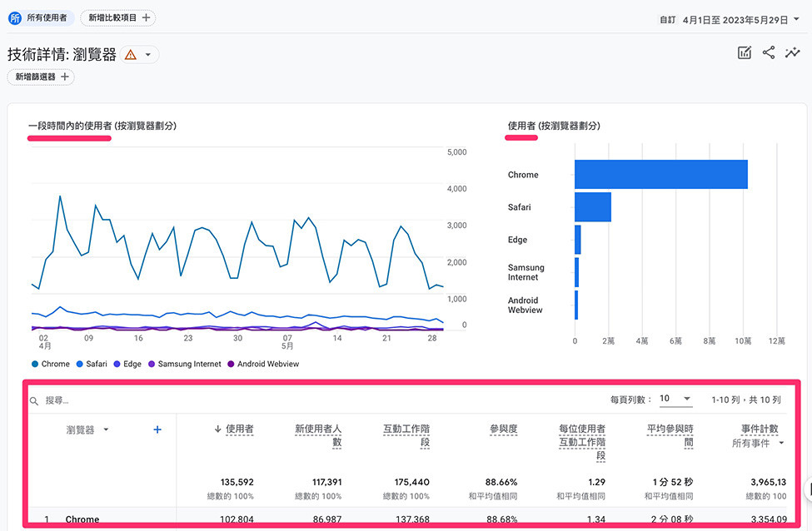Click the Samsung Internet legend label
The width and height of the screenshot is (812, 531).
pyautogui.click(x=190, y=364)
